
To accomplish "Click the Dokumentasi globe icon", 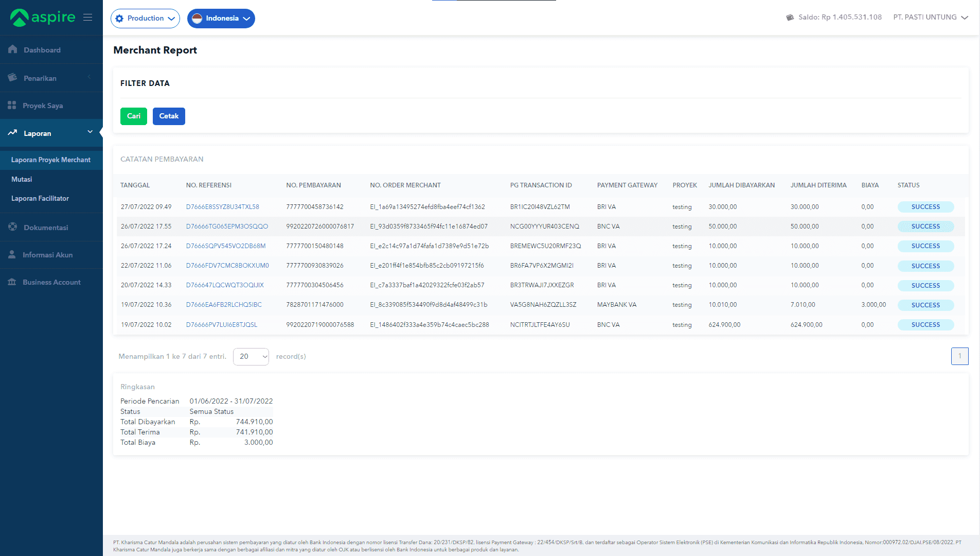I will coord(13,227).
